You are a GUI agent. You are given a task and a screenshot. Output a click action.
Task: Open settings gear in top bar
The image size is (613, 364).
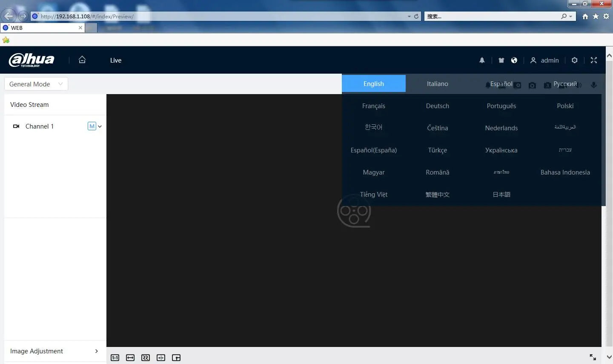[574, 60]
